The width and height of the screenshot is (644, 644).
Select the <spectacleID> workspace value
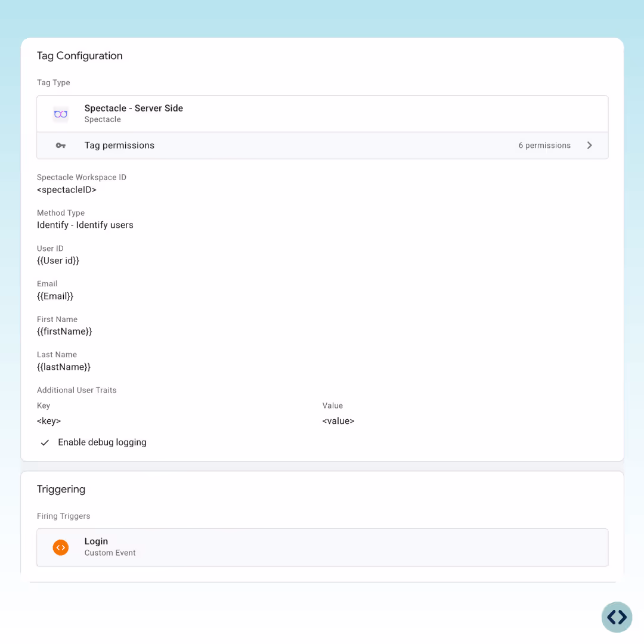[x=67, y=190]
